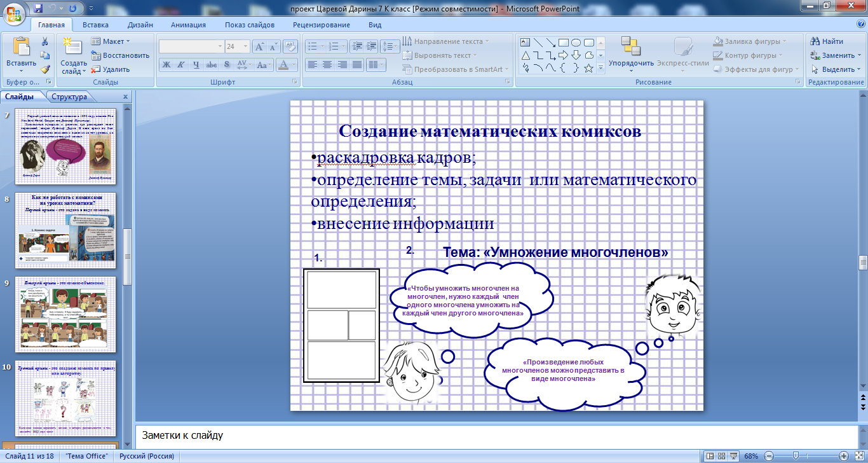Toggle strikethrough abc formatting
Screen dimensions: 868x463
[212, 64]
